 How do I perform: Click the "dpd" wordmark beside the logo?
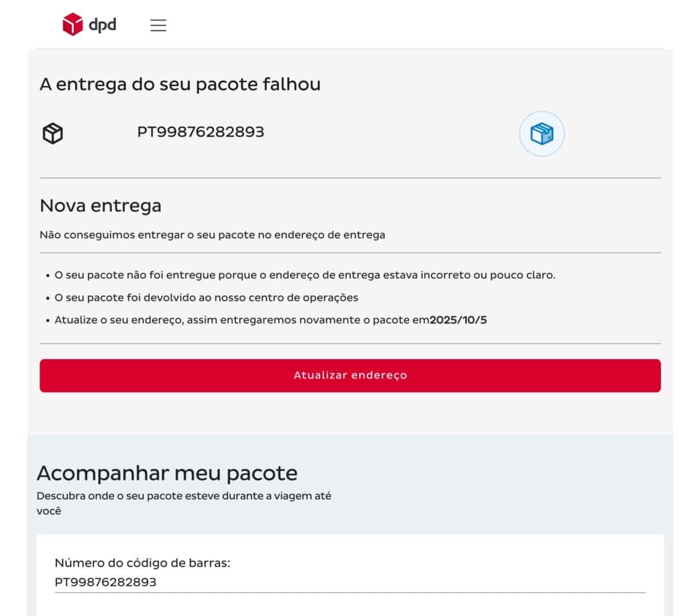102,25
